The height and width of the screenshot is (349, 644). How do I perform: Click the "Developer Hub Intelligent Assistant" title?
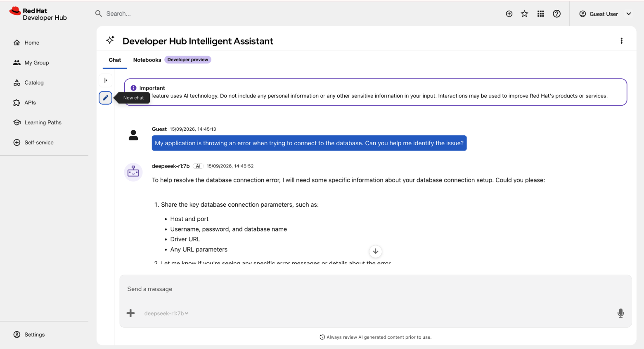tap(198, 41)
